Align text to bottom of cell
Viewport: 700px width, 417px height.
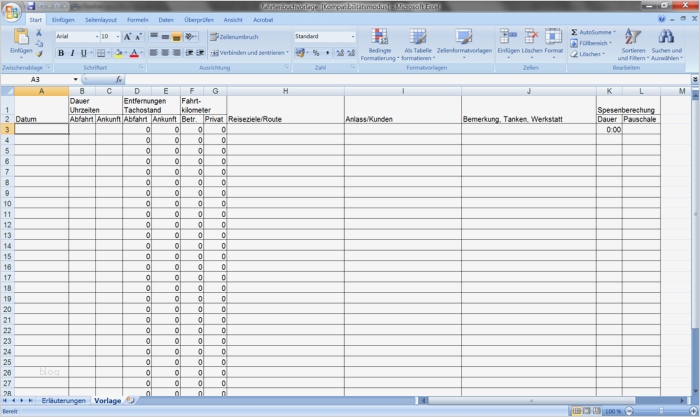176,37
